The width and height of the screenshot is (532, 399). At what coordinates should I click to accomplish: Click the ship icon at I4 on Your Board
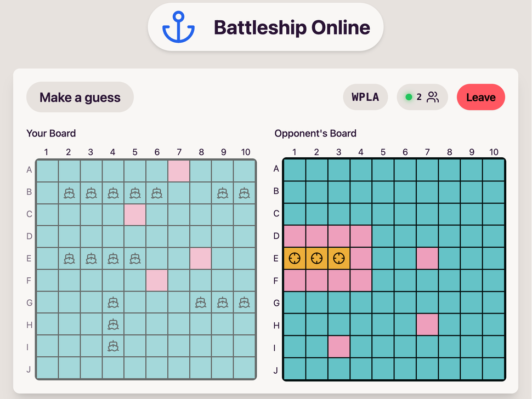(x=113, y=346)
